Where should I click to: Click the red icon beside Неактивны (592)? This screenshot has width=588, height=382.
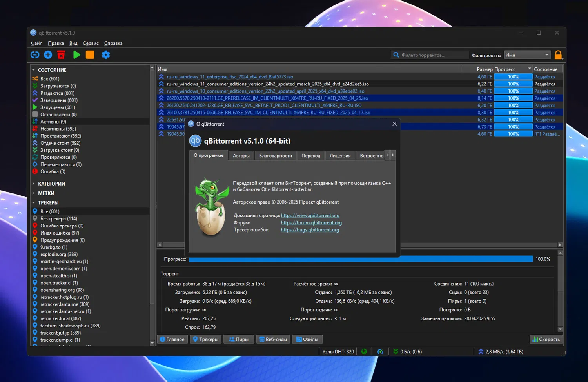tap(35, 129)
